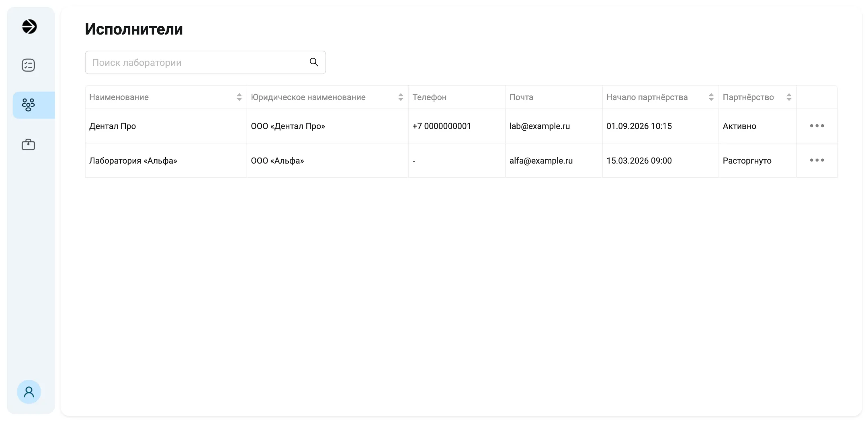
Task: Click the search magnifier icon
Action: 314,62
